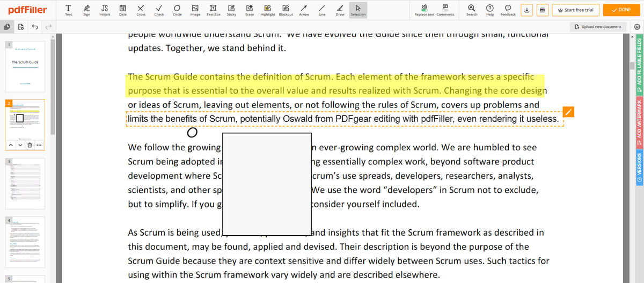This screenshot has width=644, height=283.
Task: Click the edited line mentioning Oswald from PDFgear
Action: 345,119
